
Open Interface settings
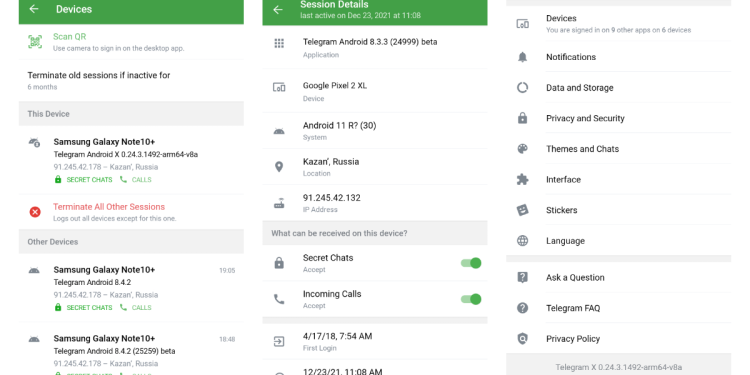(618, 179)
